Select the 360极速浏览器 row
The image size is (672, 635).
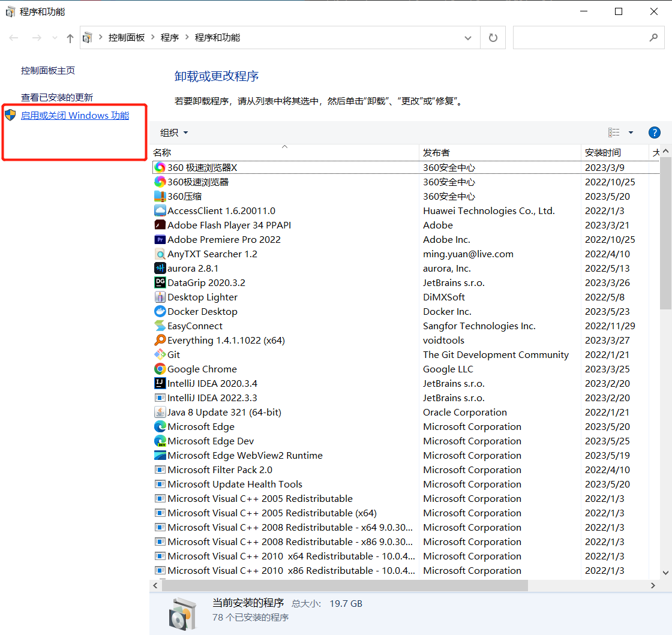coord(406,182)
